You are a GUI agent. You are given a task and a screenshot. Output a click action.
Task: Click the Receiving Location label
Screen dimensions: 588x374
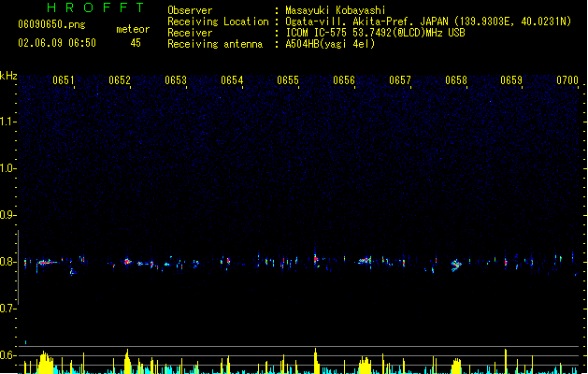pyautogui.click(x=218, y=22)
